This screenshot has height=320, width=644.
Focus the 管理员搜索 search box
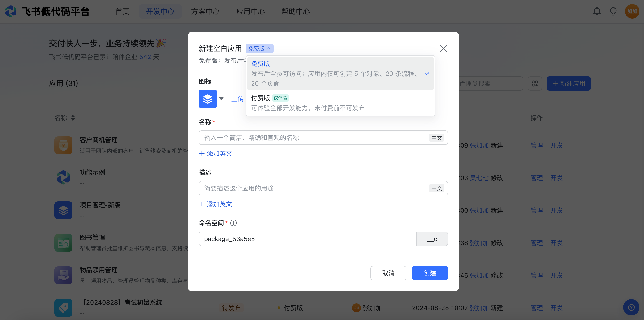[x=491, y=83]
